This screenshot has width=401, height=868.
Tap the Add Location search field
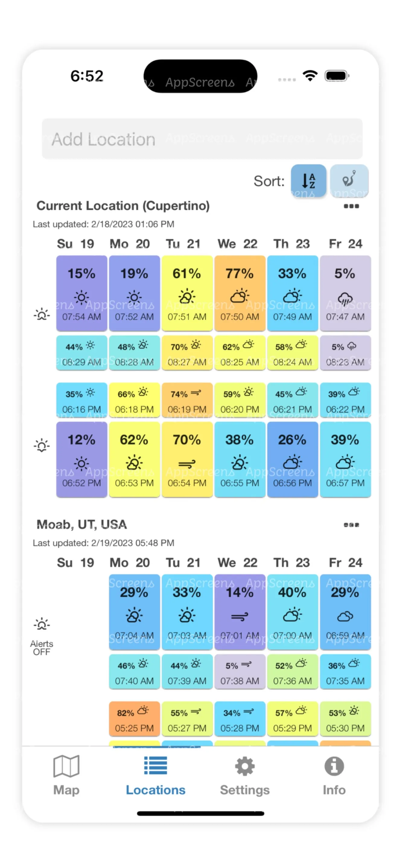pos(202,139)
